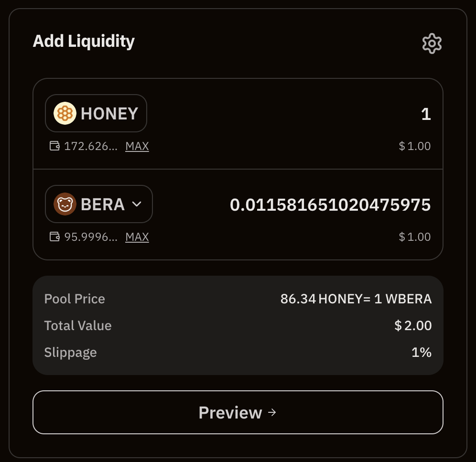This screenshot has height=462, width=476.
Task: Click the BERA bear token icon
Action: coord(65,204)
